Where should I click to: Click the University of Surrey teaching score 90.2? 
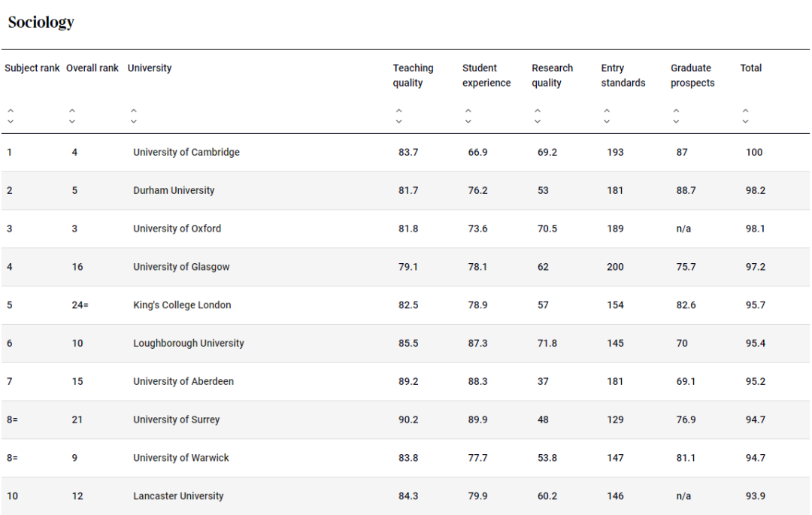(x=408, y=420)
